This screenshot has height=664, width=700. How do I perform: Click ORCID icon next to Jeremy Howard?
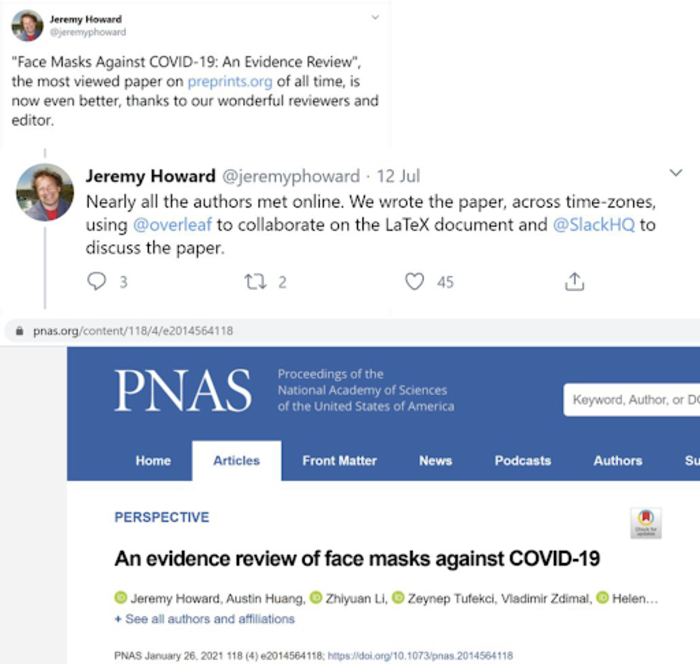[121, 597]
